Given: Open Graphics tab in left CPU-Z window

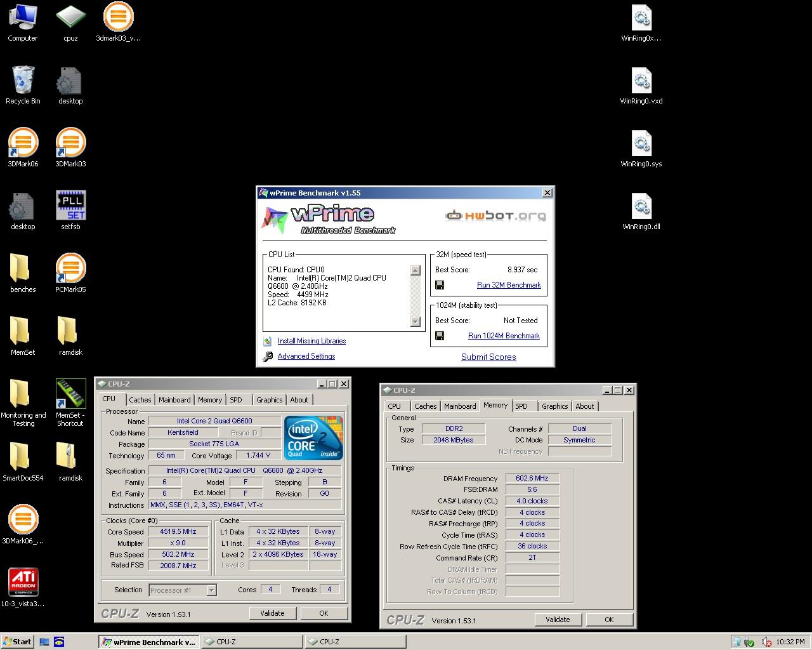Looking at the screenshot, I should point(270,400).
